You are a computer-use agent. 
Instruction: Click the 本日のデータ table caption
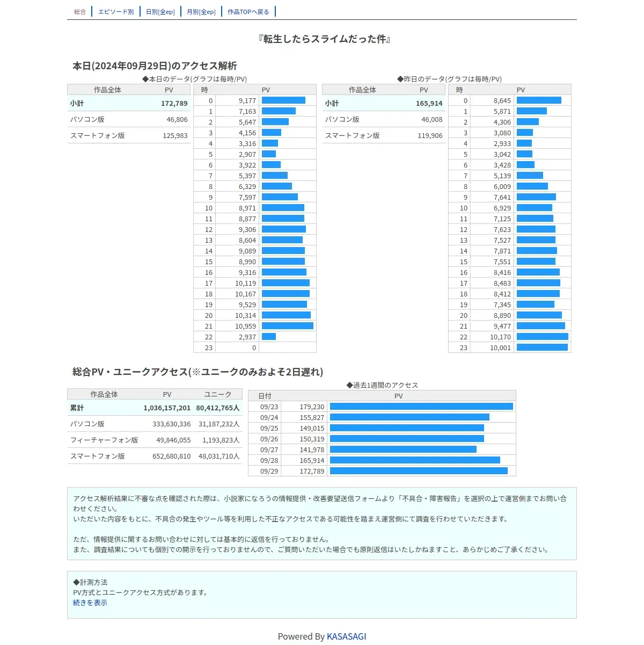(x=194, y=79)
